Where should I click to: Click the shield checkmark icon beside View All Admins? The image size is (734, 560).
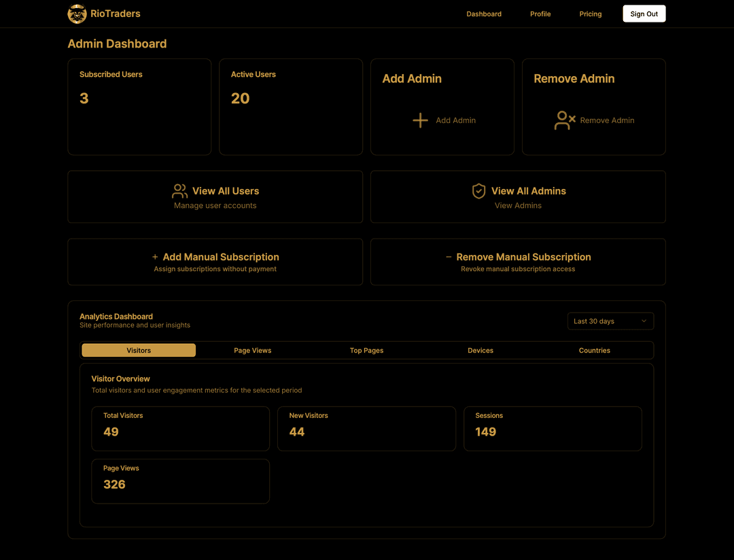click(479, 191)
